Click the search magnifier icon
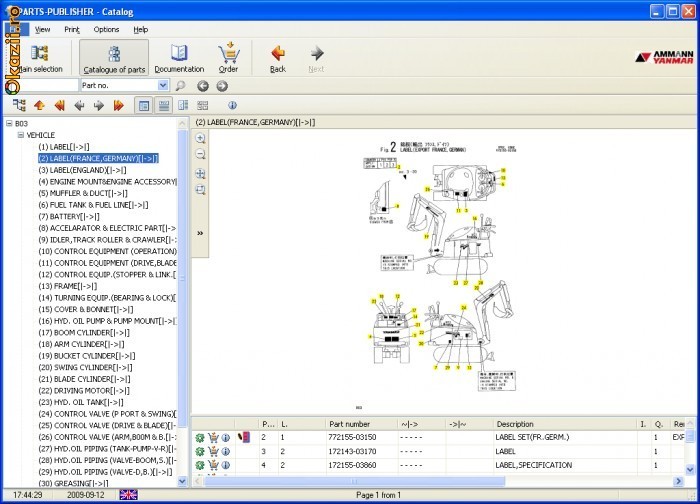 (180, 85)
